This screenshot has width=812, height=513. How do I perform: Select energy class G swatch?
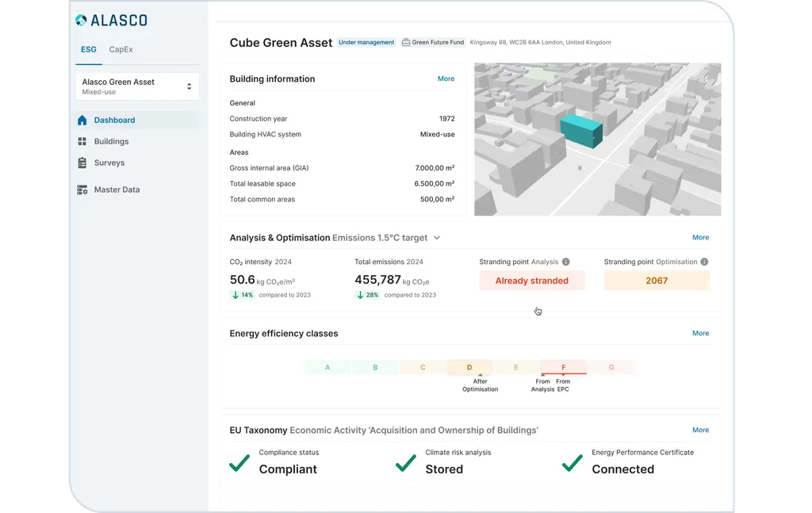[611, 367]
